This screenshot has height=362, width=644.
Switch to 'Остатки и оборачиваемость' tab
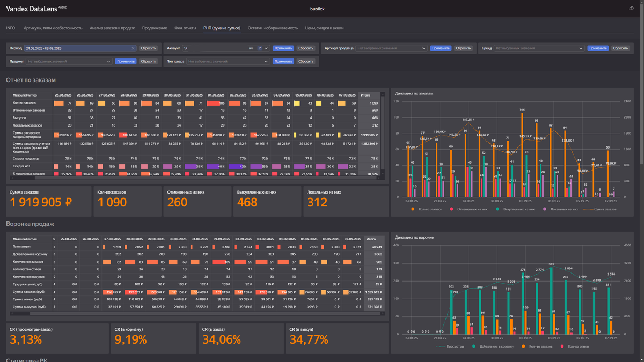click(x=273, y=28)
